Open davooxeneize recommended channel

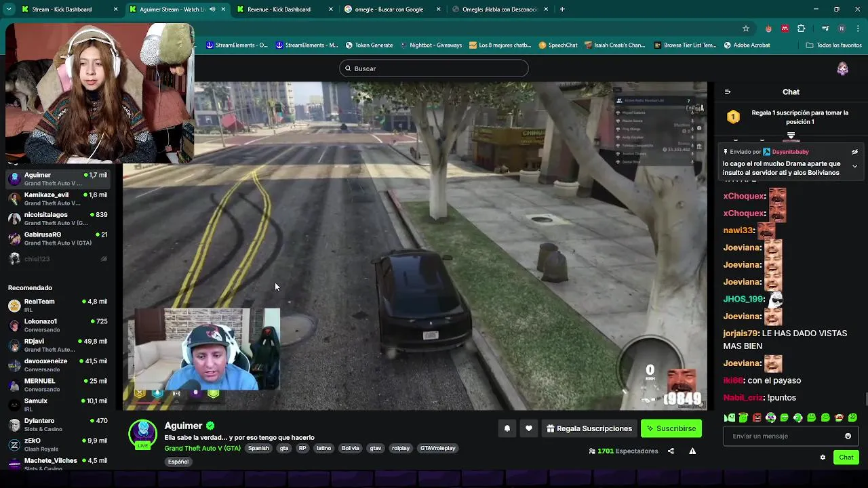[58, 365]
